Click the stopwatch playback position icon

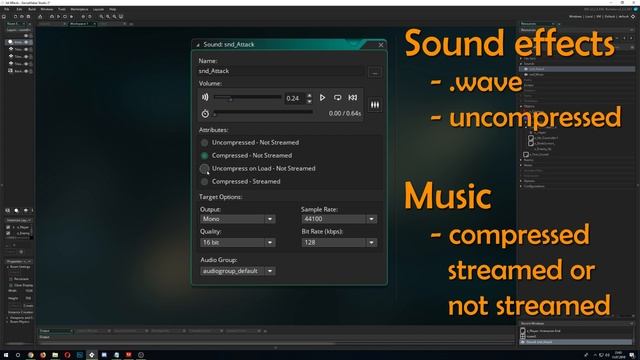click(x=205, y=113)
